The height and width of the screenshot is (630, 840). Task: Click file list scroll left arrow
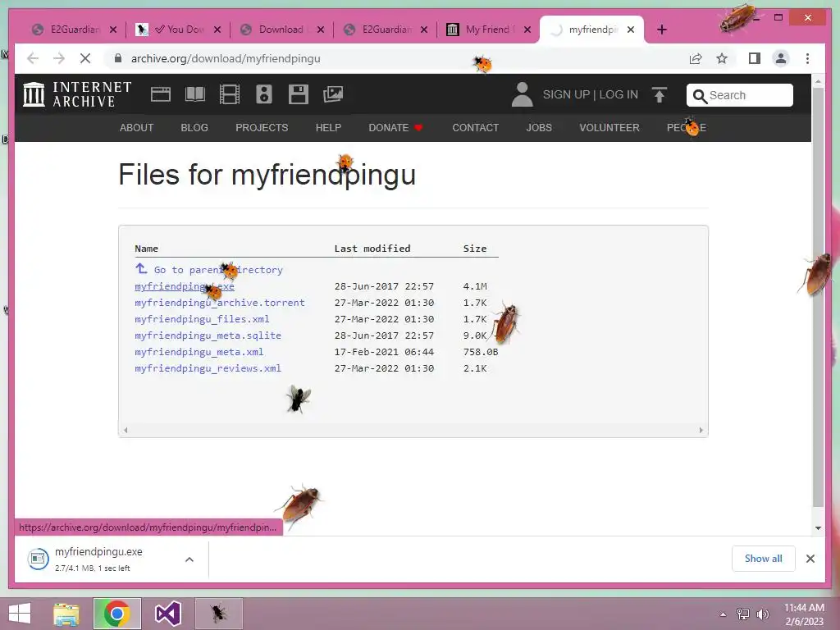point(126,430)
